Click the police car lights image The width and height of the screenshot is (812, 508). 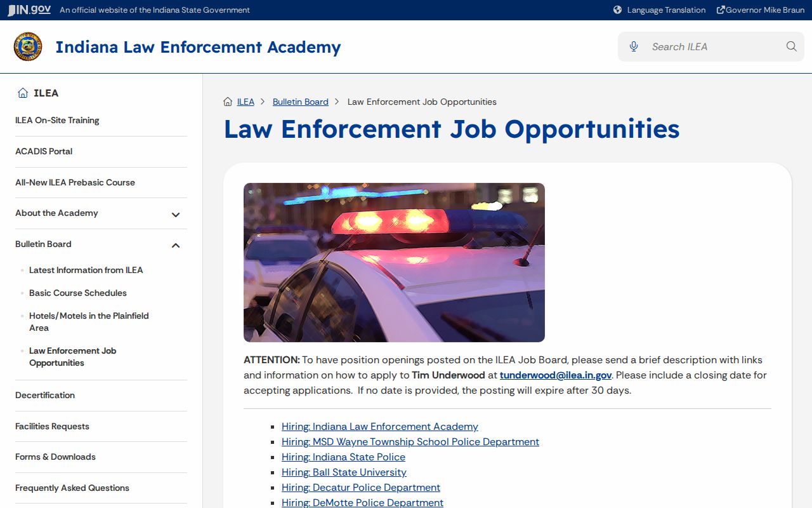click(x=394, y=263)
